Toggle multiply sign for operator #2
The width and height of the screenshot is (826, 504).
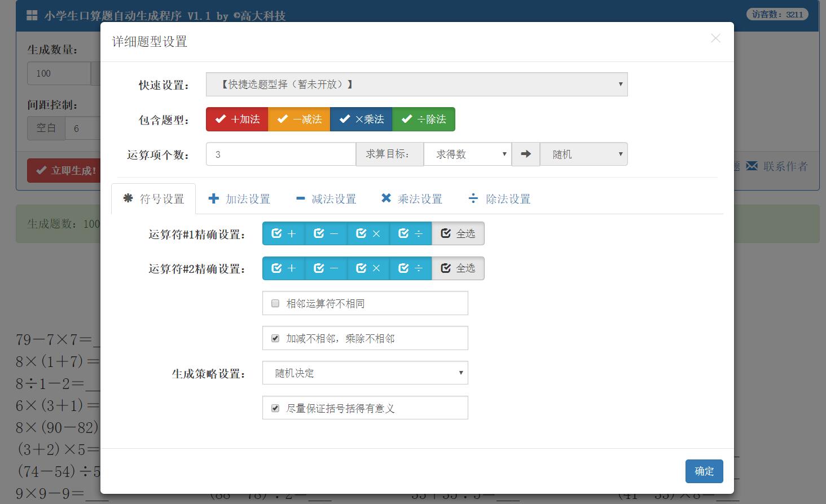pyautogui.click(x=368, y=268)
